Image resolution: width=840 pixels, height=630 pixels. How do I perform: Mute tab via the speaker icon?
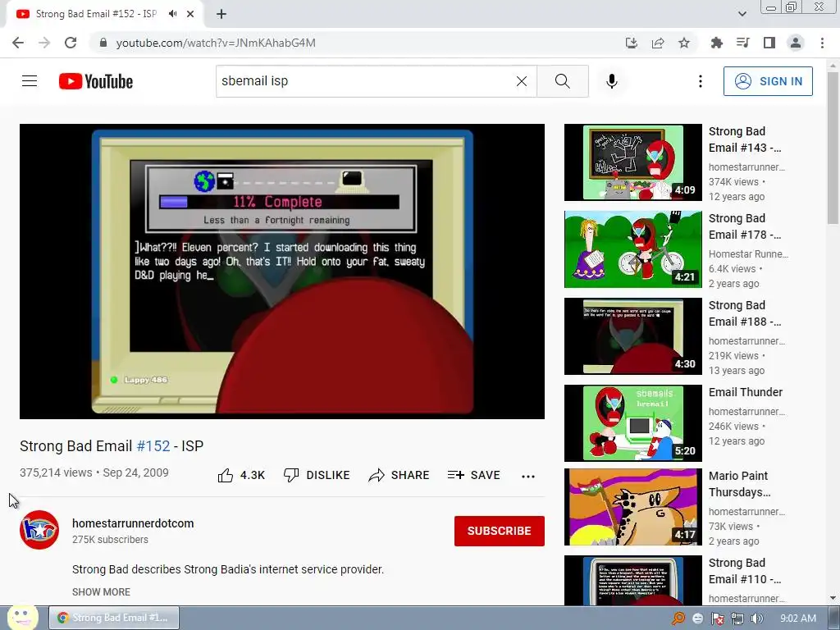172,14
